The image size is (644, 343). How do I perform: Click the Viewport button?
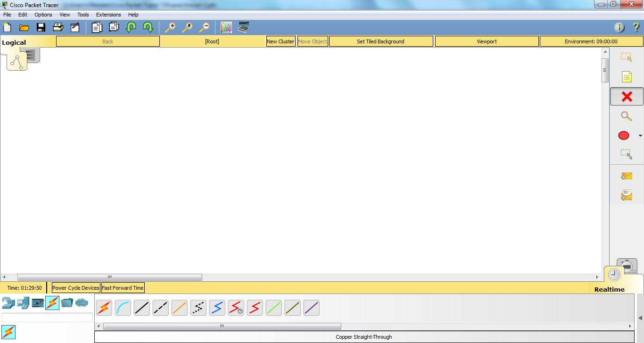coord(487,41)
